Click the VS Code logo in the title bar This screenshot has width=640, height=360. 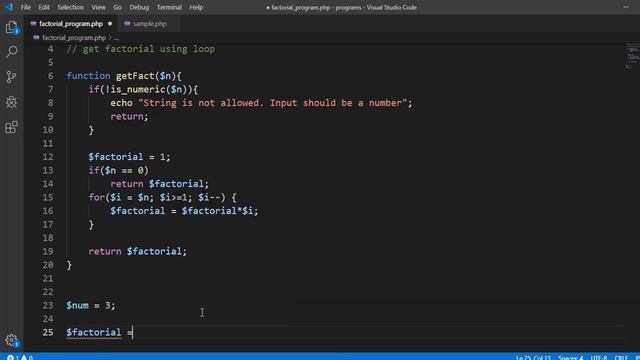tap(9, 7)
